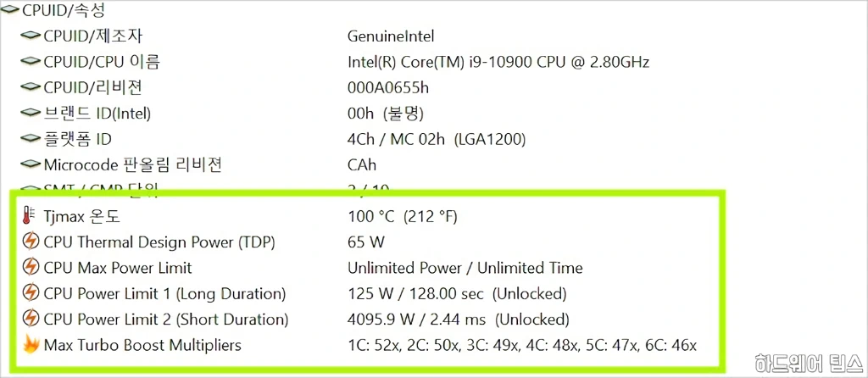Select the Tjmax 온도 row label
Image resolution: width=868 pixels, height=378 pixels.
(81, 216)
